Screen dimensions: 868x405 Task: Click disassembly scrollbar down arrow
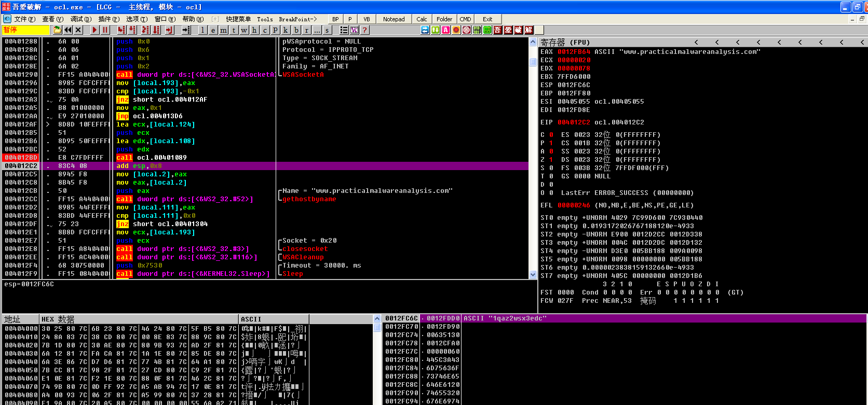coord(533,274)
